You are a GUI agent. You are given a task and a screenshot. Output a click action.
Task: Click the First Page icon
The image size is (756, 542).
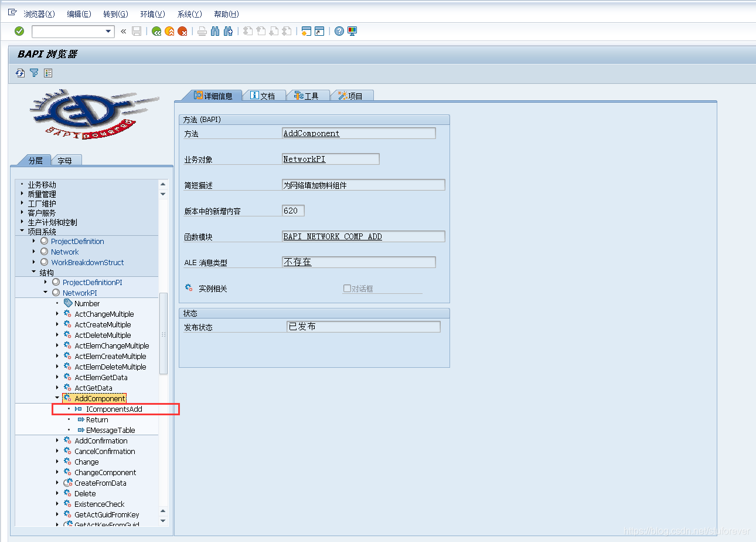tap(248, 31)
